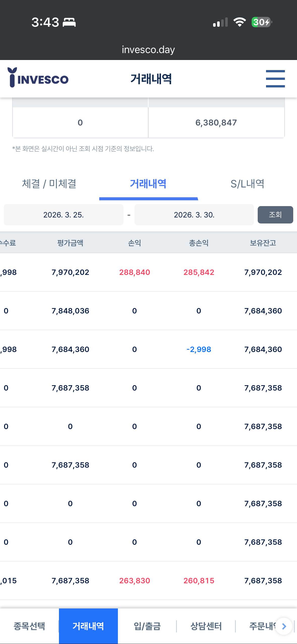
Task: Select the blue 거래내역 tab
Action: tap(148, 184)
